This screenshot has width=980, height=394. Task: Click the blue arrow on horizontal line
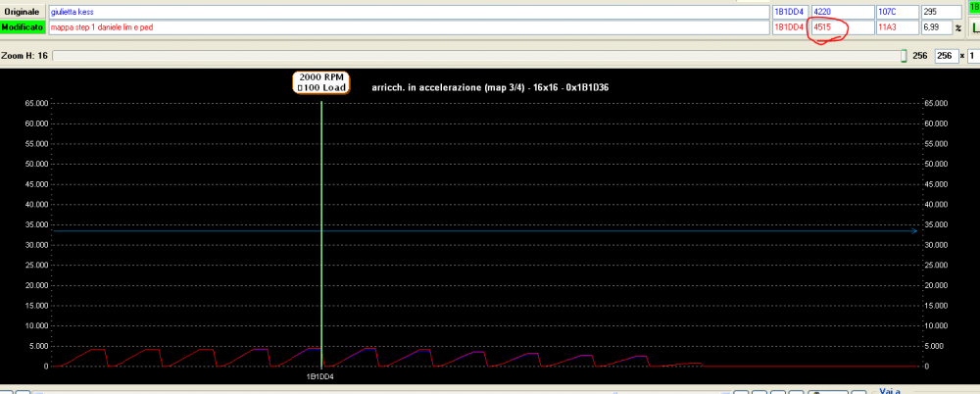coord(913,231)
